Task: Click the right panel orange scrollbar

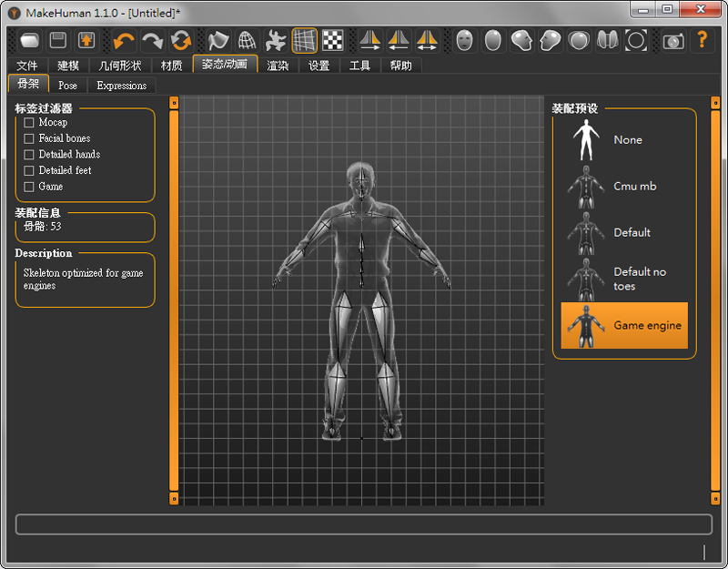Action: pos(715,300)
